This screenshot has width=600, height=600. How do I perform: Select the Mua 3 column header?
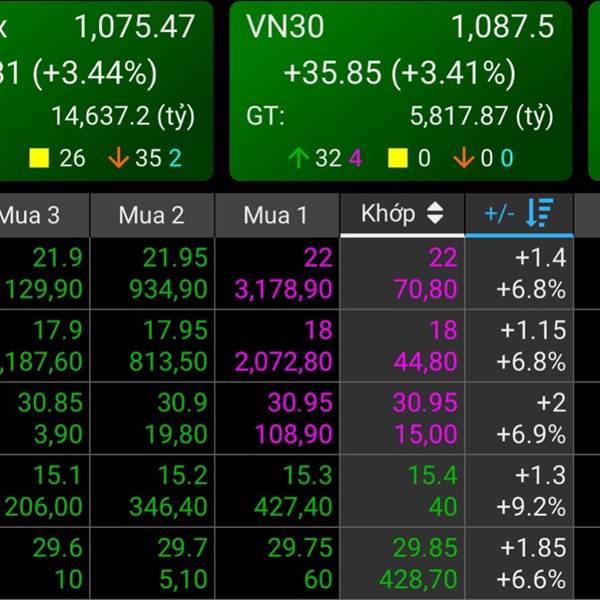(44, 215)
